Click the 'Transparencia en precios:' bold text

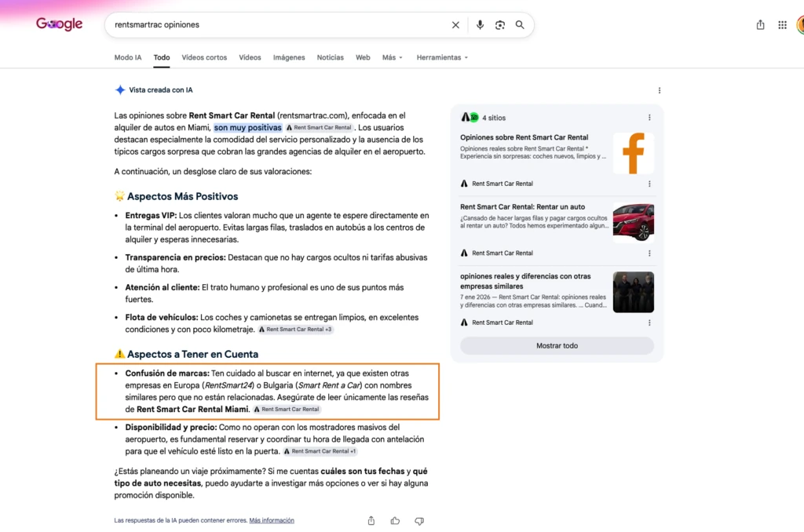point(175,258)
